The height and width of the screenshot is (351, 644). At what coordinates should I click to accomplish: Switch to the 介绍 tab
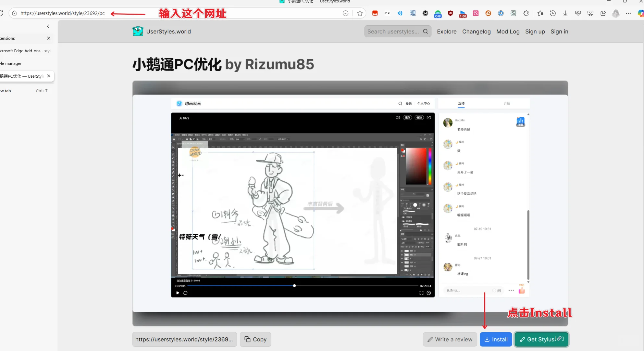[507, 103]
